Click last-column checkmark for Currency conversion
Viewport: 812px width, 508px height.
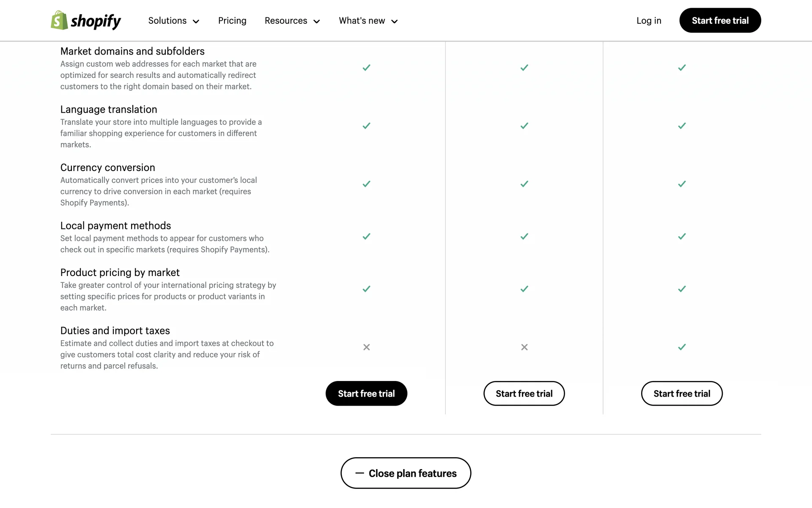tap(682, 184)
